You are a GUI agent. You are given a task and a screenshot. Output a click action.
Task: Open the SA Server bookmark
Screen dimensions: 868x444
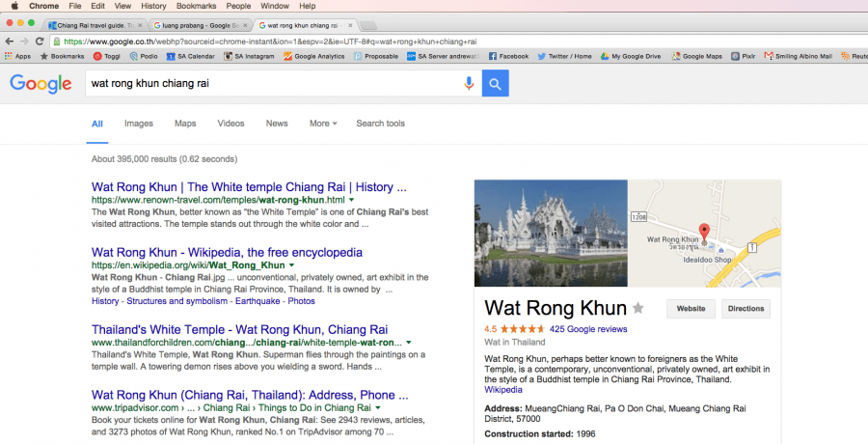pyautogui.click(x=444, y=56)
